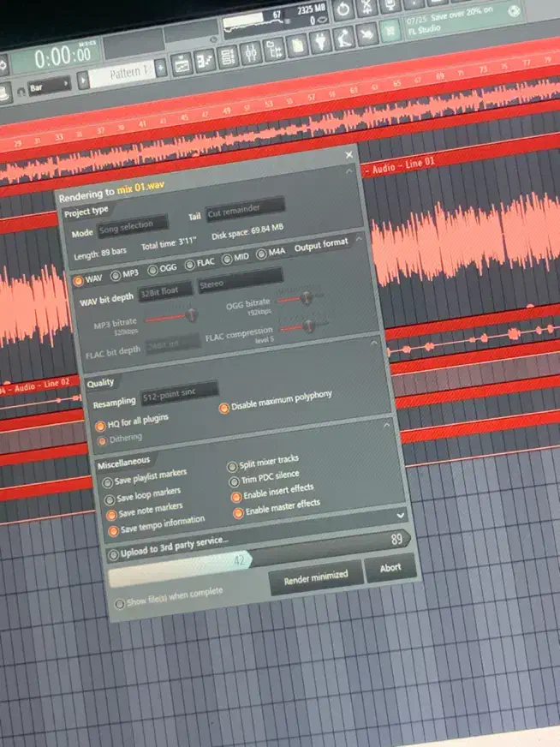
Task: Collapse the Miscellaneous section arrow
Action: click(387, 425)
